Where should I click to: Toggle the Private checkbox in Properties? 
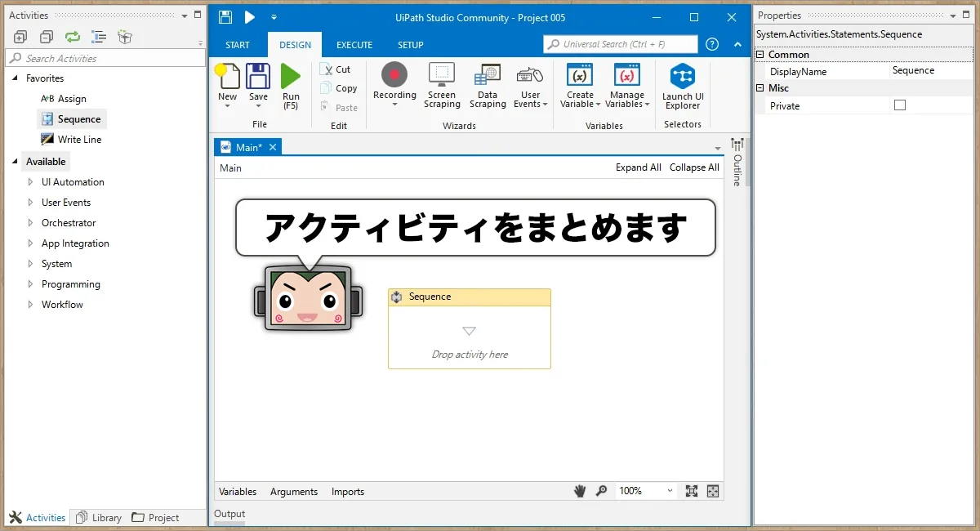pyautogui.click(x=900, y=105)
